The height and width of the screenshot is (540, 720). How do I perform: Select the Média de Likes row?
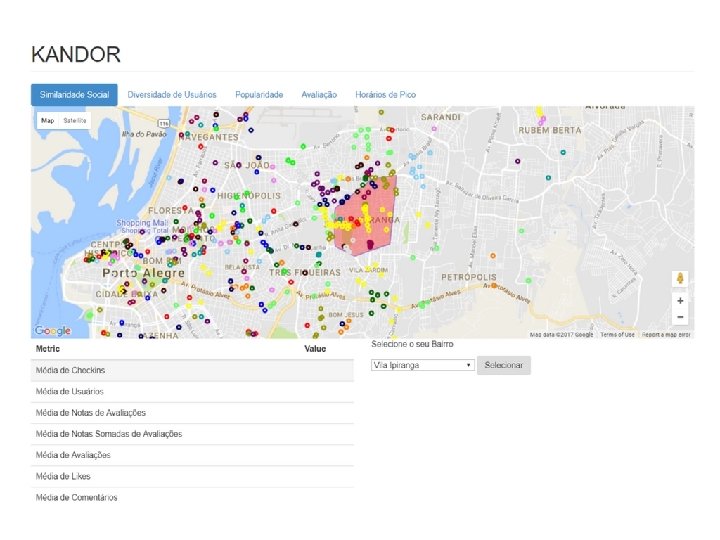tap(192, 476)
